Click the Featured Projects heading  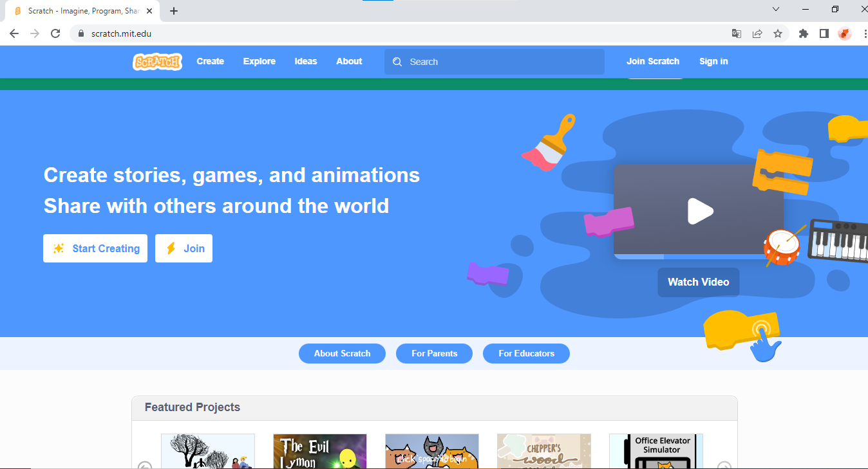pyautogui.click(x=193, y=407)
